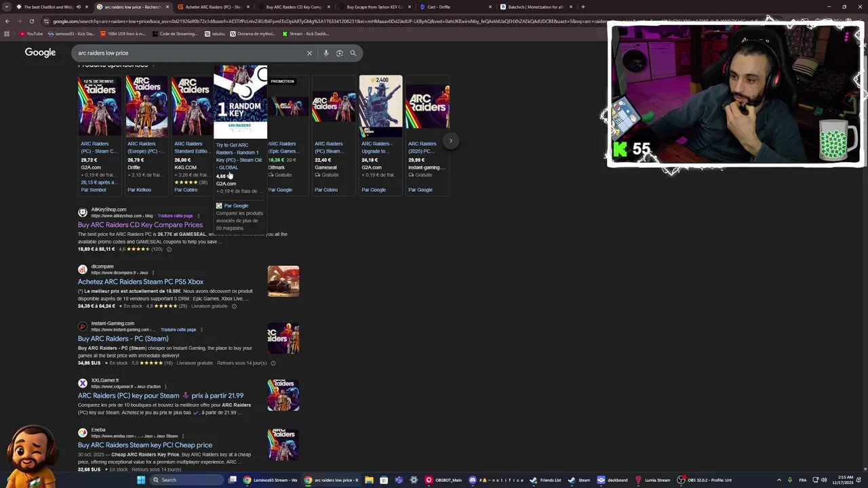Open more options for Instant-Gaming result
This screenshot has height=488, width=868.
201,329
